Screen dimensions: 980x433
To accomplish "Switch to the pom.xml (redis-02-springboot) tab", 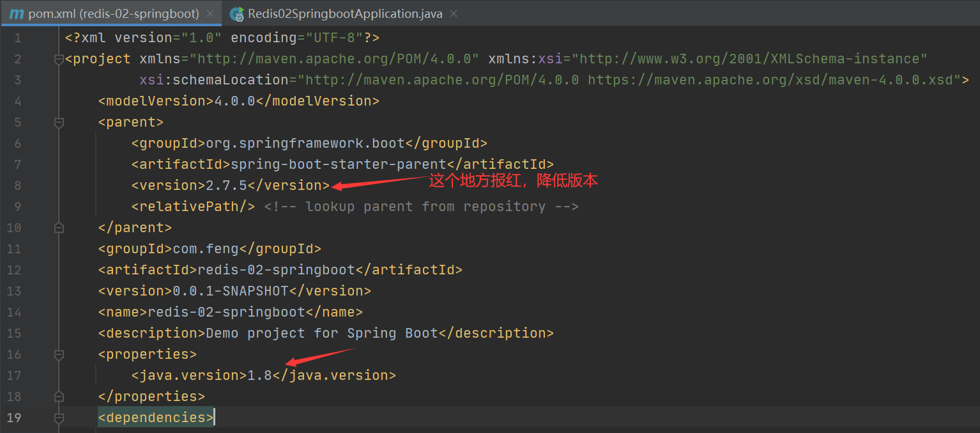I will pos(112,13).
